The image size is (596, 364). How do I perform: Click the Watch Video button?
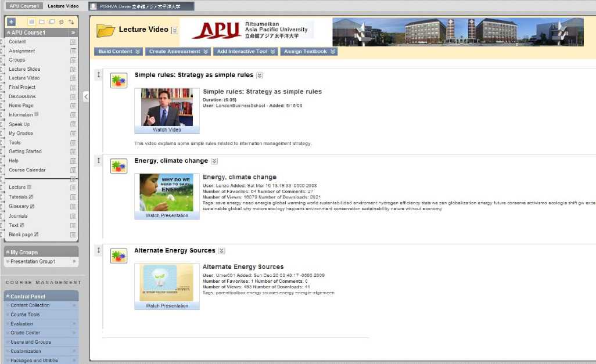click(167, 129)
